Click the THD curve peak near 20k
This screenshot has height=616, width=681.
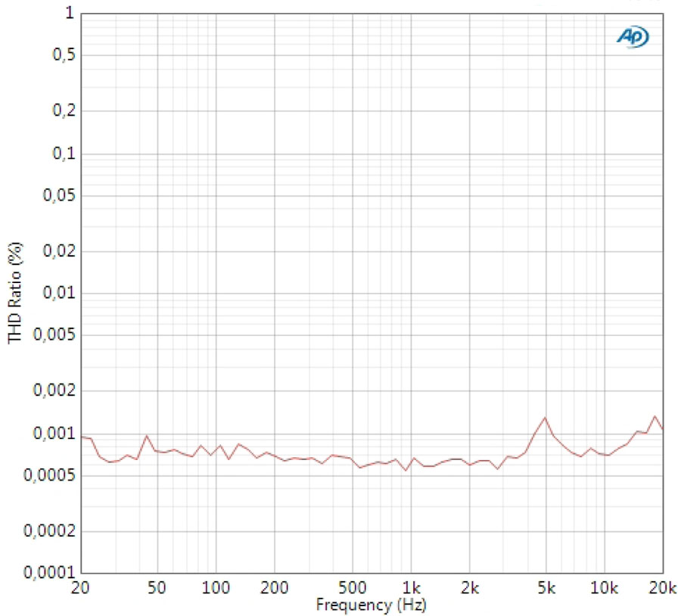click(x=655, y=416)
